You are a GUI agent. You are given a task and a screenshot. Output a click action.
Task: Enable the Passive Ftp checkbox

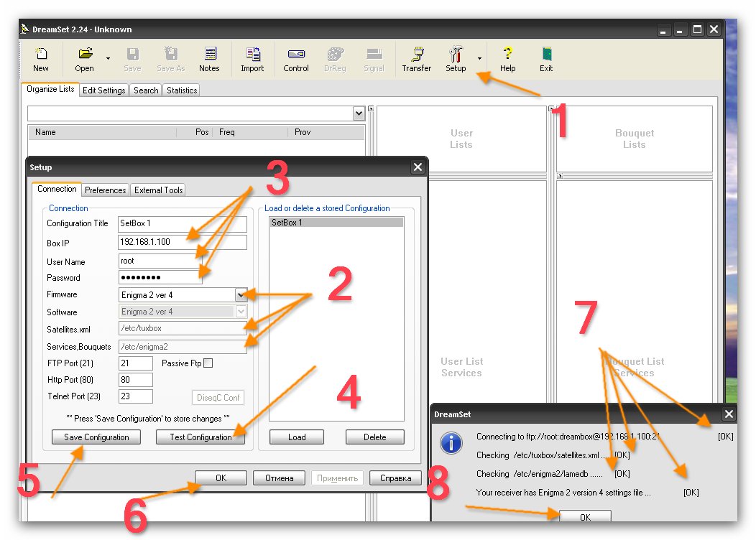(x=208, y=363)
